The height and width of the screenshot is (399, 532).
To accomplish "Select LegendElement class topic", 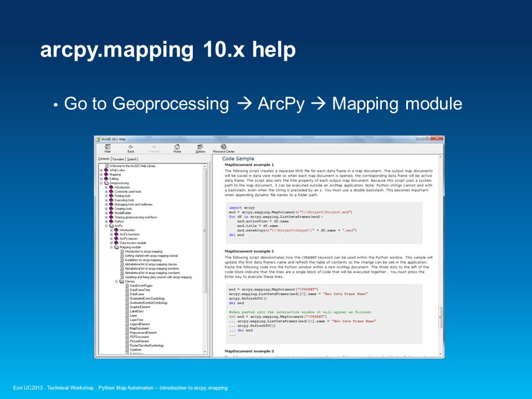I will tap(140, 324).
